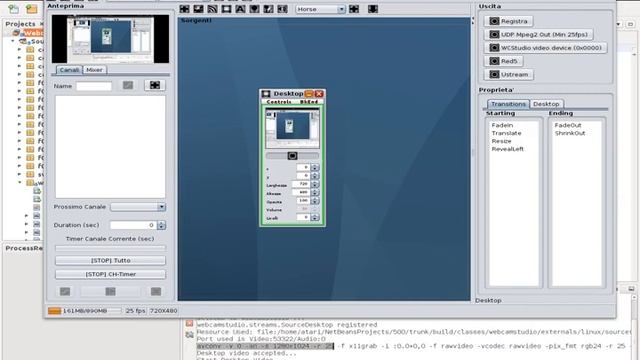The image size is (640, 360).
Task: Click the rectangular frame source icon in toolbar
Action: pos(227,9)
